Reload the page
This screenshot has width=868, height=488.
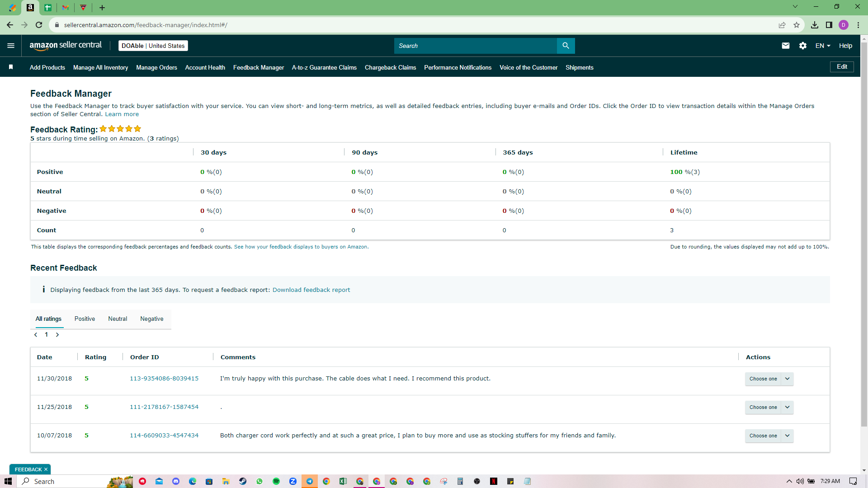(x=39, y=25)
